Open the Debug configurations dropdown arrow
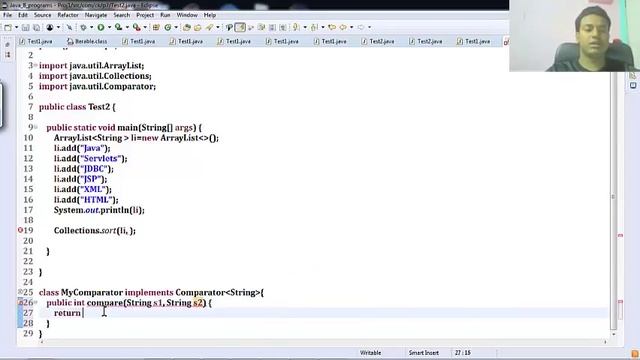The height and width of the screenshot is (360, 640). tap(91, 27)
